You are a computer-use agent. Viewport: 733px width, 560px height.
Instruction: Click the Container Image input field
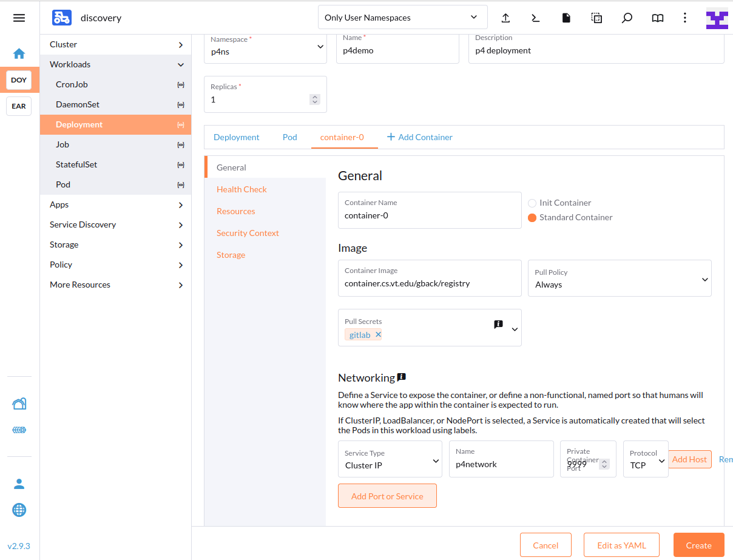(x=429, y=283)
